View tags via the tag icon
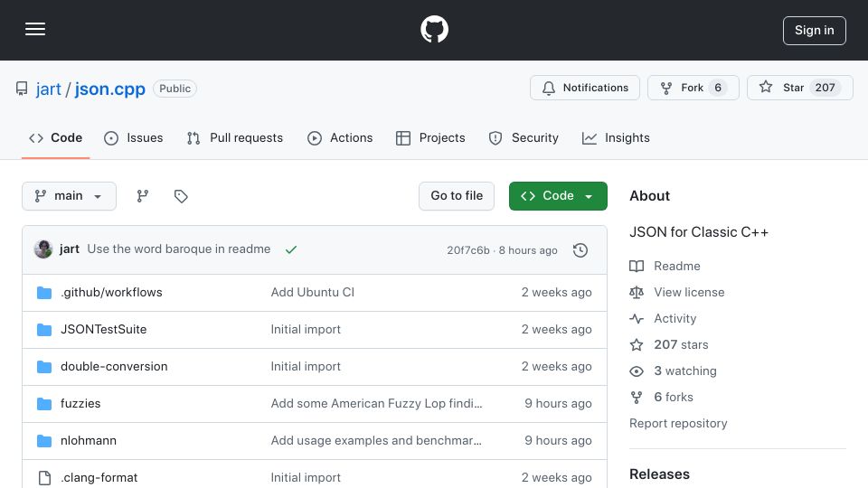 point(181,196)
